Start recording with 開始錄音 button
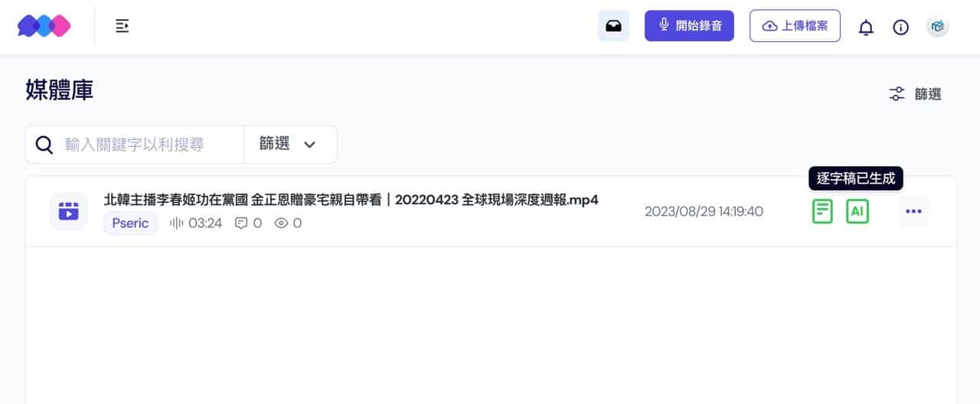This screenshot has height=404, width=980. (689, 26)
